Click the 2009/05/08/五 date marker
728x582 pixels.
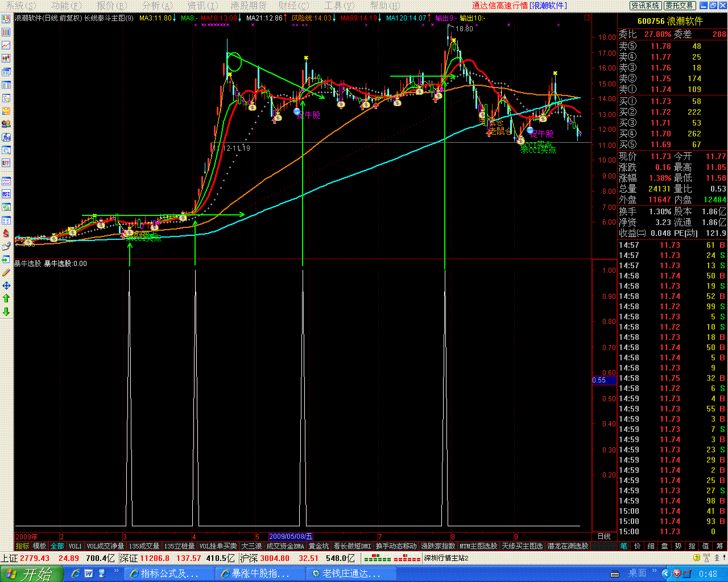coord(291,537)
